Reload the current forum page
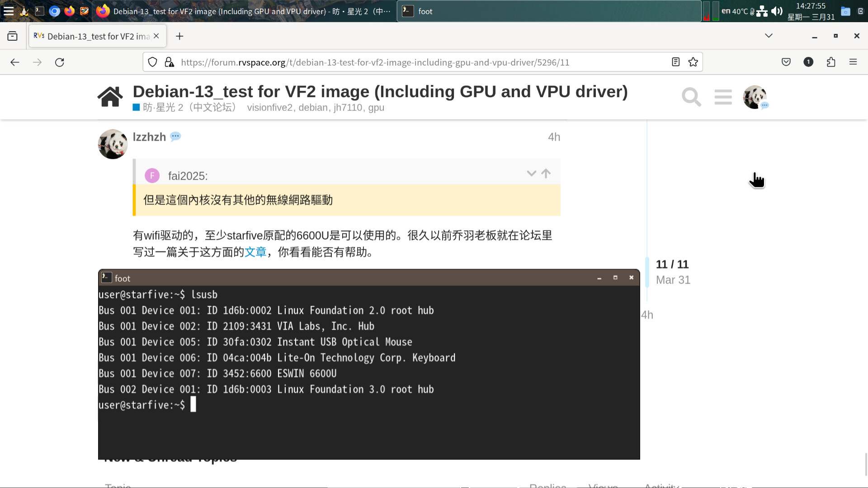This screenshot has height=488, width=868. coord(60,62)
